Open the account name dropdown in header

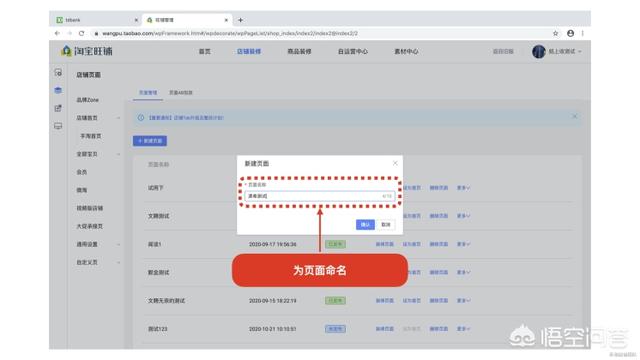pyautogui.click(x=565, y=51)
